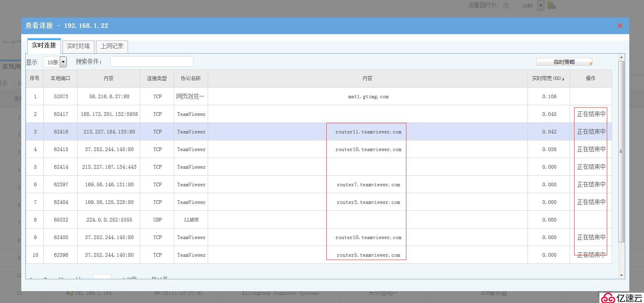Click the dialog vertical scrollbar thumb

click(x=622, y=151)
